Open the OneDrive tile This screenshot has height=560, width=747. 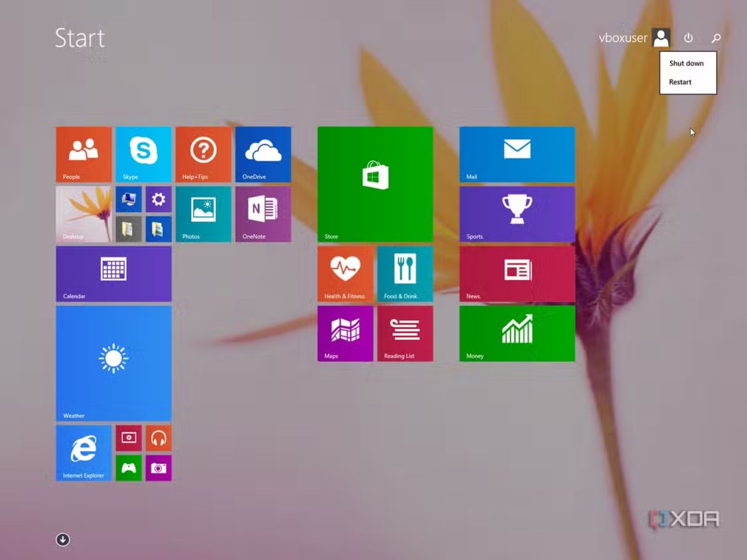[263, 154]
